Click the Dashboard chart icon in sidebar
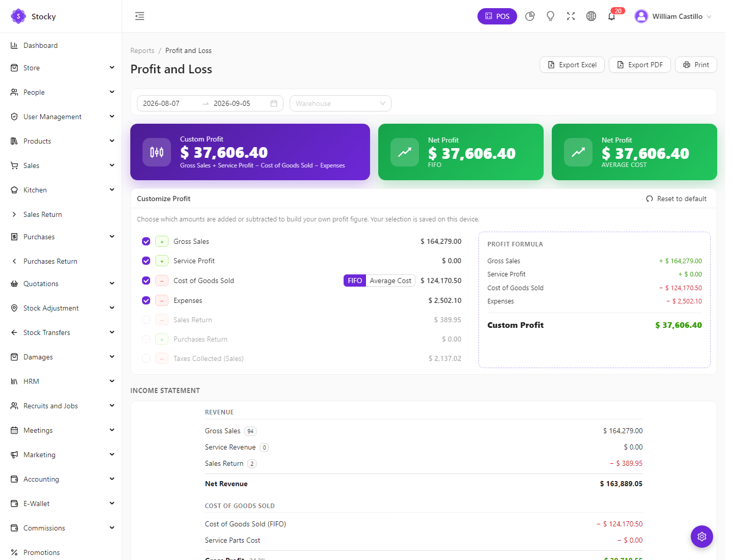Viewport: 733px width, 560px height. [x=14, y=45]
